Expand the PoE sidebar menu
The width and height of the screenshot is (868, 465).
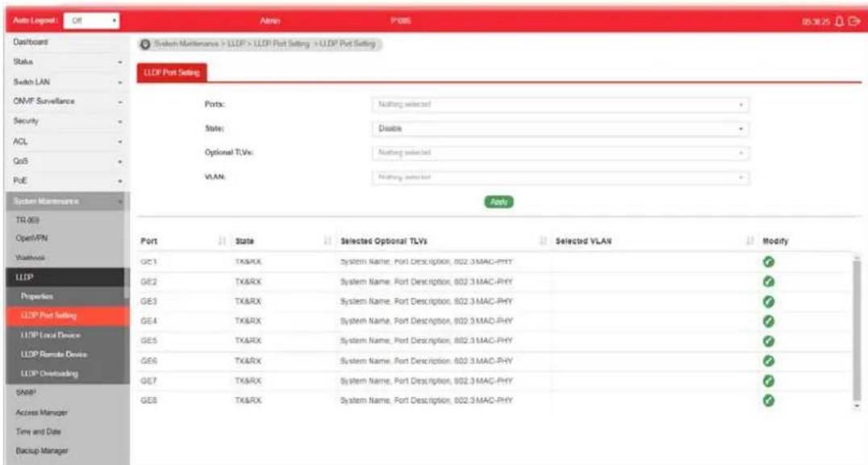click(68, 181)
